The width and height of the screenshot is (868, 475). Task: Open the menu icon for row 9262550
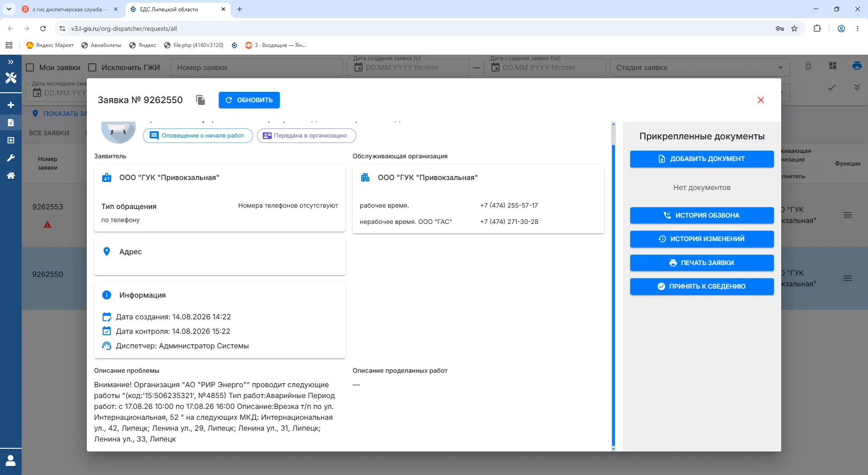click(848, 278)
